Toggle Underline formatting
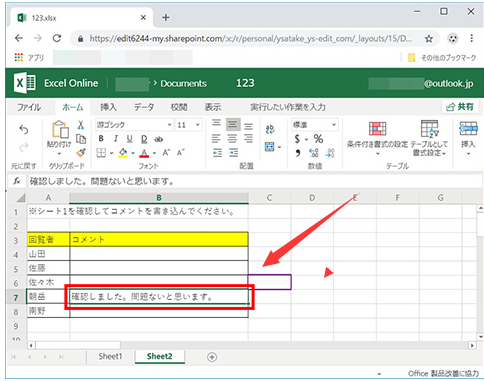The width and height of the screenshot is (484, 381). pos(129,139)
